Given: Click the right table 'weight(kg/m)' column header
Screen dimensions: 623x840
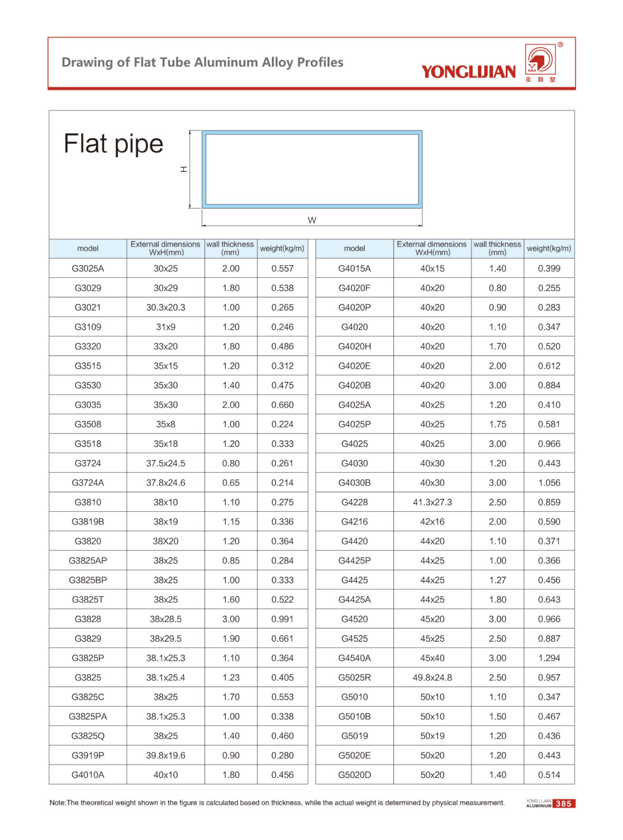Looking at the screenshot, I should tap(549, 249).
